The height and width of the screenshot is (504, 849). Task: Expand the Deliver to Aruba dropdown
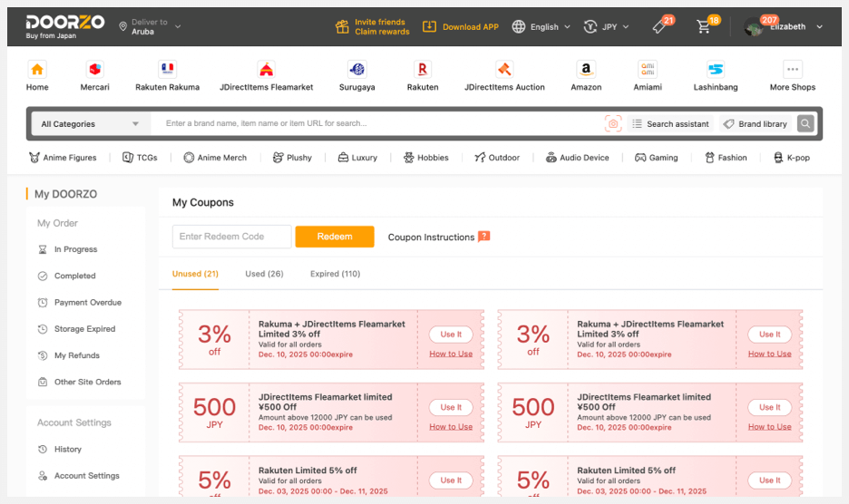(x=150, y=26)
